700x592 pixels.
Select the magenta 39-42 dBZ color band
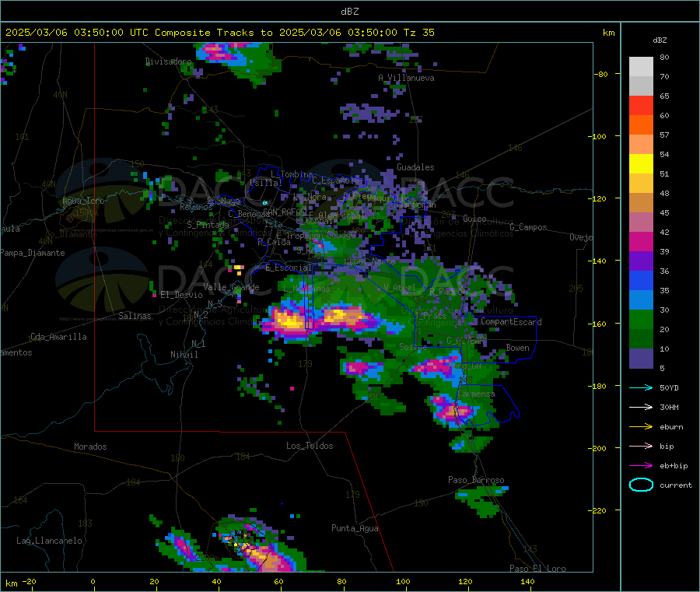pyautogui.click(x=641, y=241)
